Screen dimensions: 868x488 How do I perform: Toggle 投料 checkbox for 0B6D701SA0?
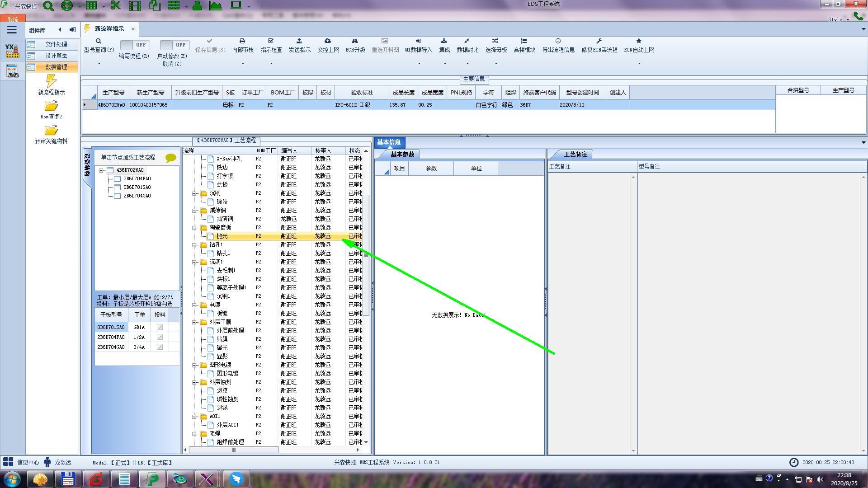point(160,327)
